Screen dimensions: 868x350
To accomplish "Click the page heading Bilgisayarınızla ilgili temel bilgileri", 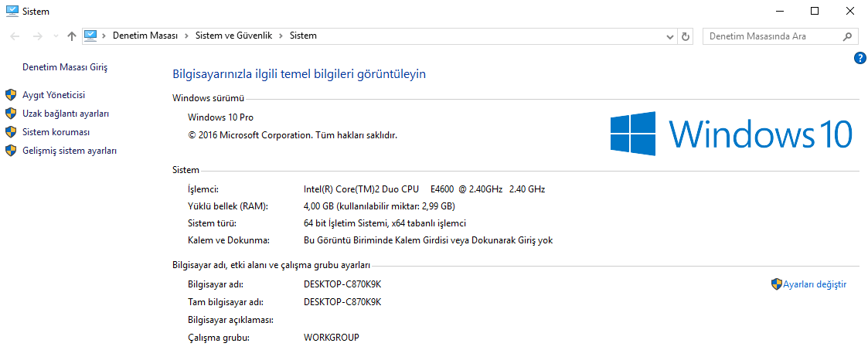I will point(299,74).
